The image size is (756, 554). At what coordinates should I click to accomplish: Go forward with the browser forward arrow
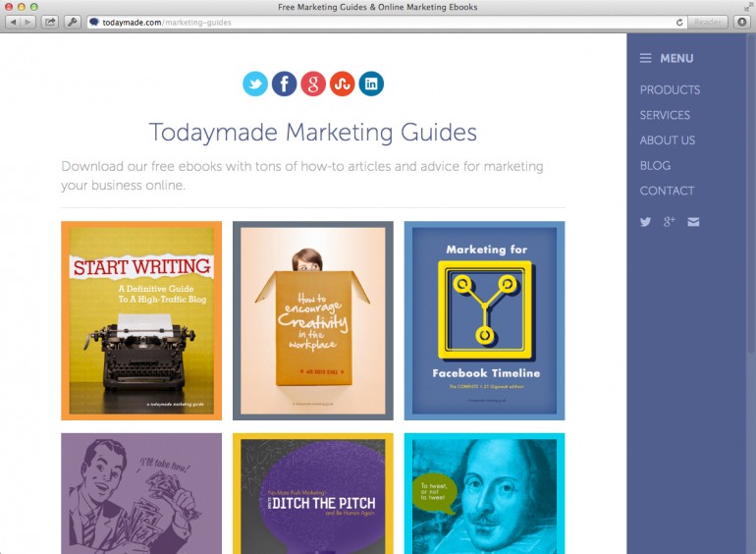point(27,23)
